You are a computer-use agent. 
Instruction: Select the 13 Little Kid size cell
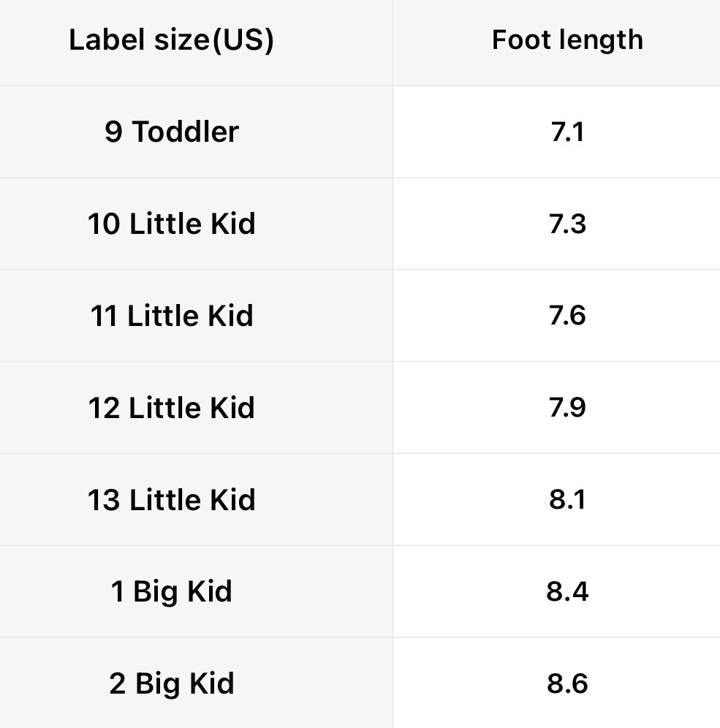pyautogui.click(x=172, y=500)
